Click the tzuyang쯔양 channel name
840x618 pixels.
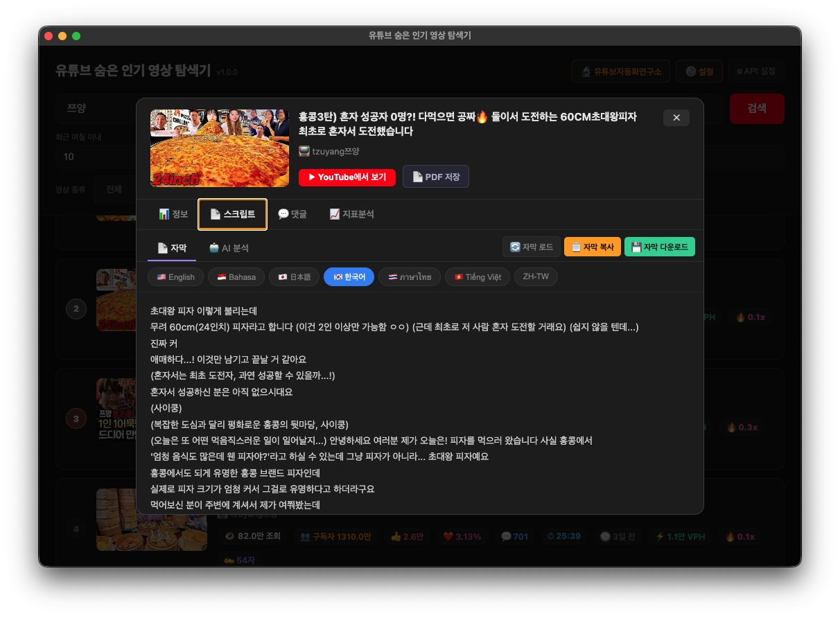(335, 151)
